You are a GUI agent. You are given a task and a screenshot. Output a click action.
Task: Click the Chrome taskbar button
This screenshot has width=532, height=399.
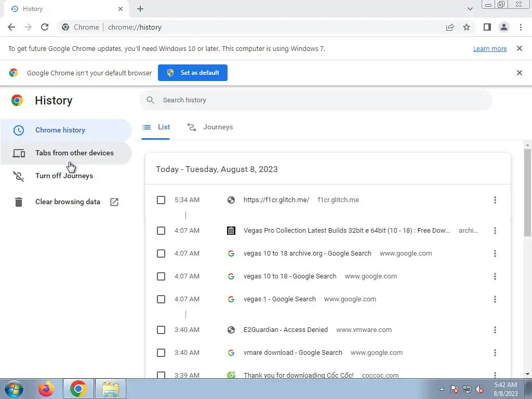(x=78, y=389)
